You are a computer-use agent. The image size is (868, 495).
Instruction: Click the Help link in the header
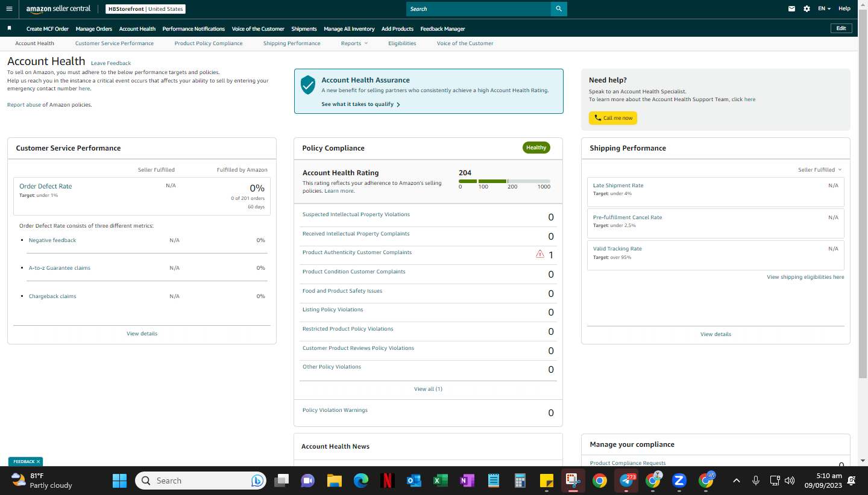click(844, 9)
